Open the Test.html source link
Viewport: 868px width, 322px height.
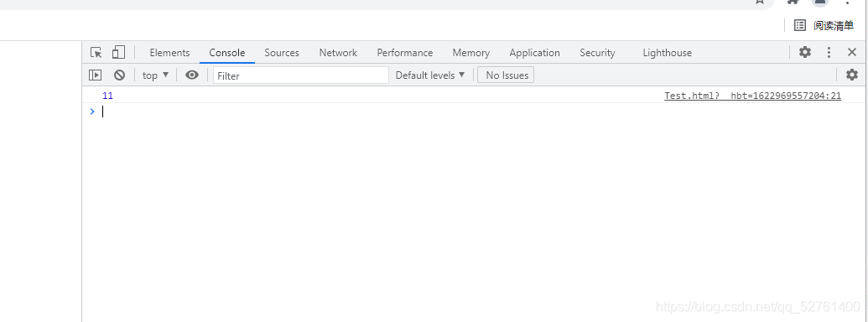[x=753, y=96]
